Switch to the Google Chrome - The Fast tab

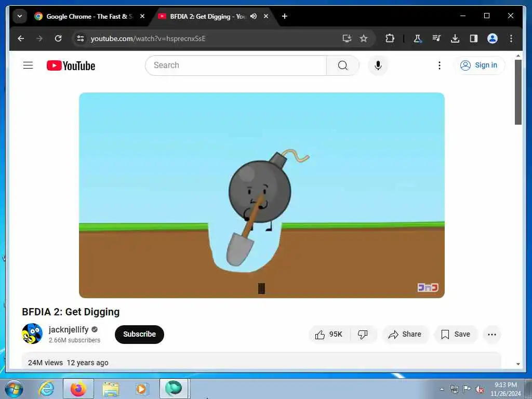click(x=90, y=16)
